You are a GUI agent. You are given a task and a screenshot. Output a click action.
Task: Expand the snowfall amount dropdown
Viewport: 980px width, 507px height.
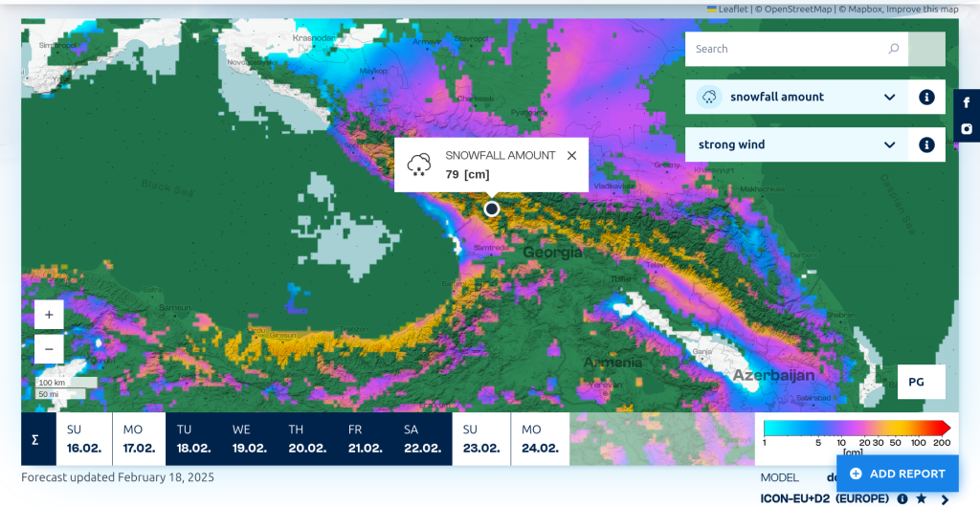pos(889,97)
